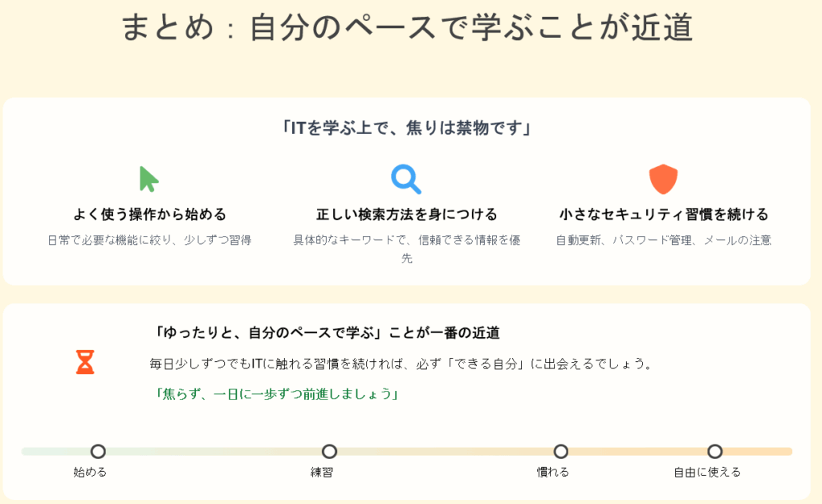Click the green mouse cursor icon
The height and width of the screenshot is (504, 822).
[149, 179]
